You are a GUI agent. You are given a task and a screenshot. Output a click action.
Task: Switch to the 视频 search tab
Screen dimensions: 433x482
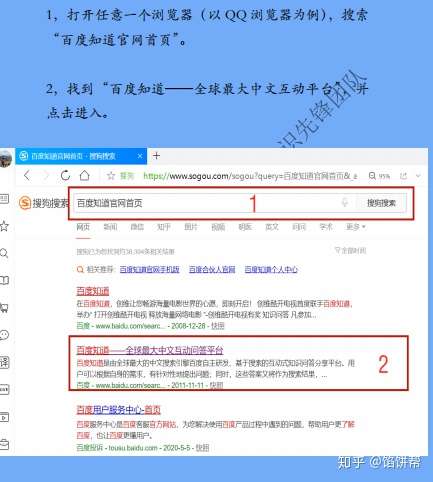click(218, 227)
